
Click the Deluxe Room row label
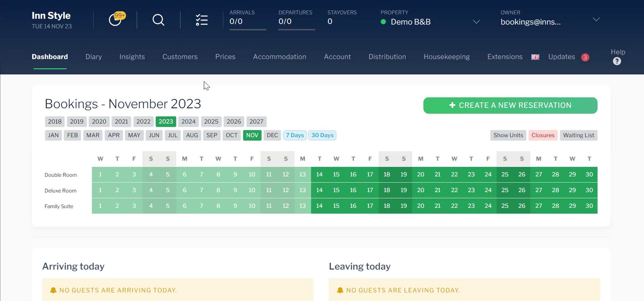pyautogui.click(x=61, y=191)
